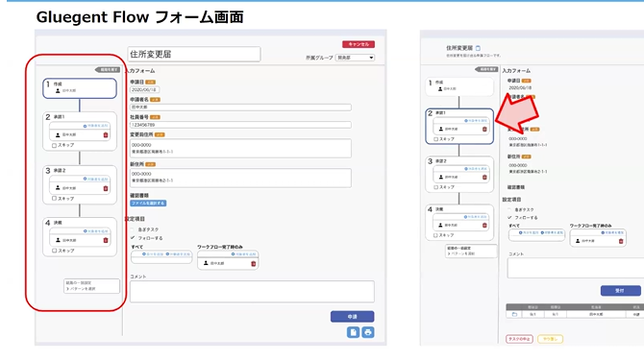Check スキップ under step 2 承認1, left form
Image resolution: width=644 pixels, height=361 pixels.
(x=54, y=146)
